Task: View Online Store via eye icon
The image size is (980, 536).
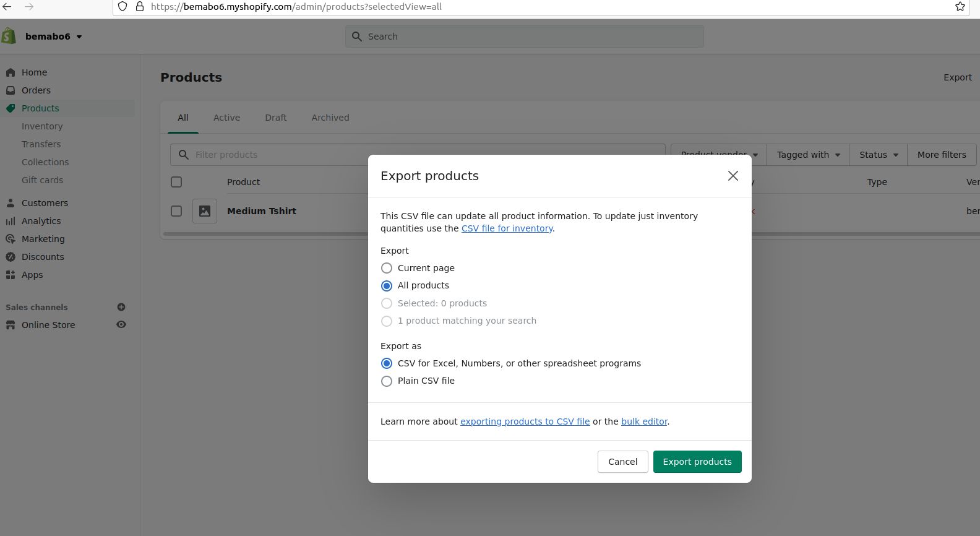Action: (121, 324)
